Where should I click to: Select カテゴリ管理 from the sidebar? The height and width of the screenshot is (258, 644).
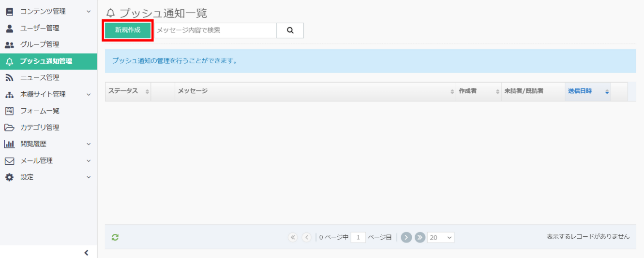point(39,128)
